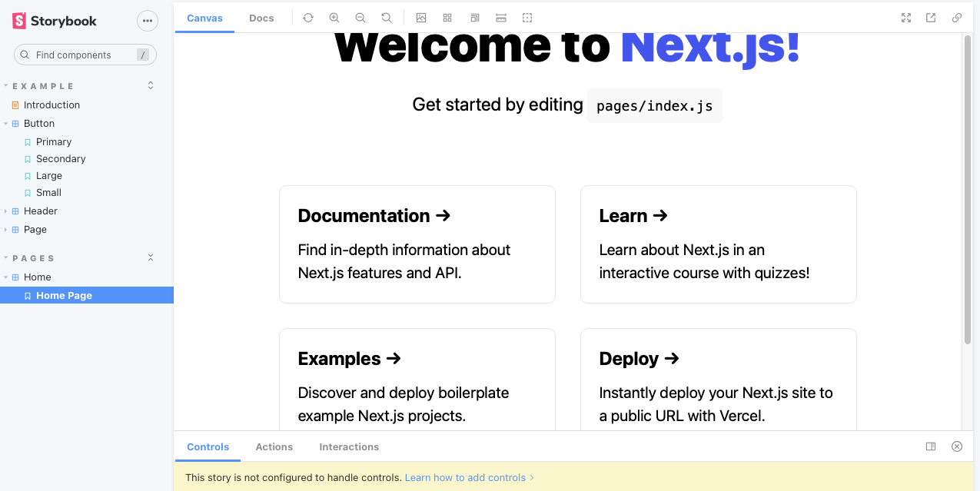Click the pages/index.js code text
The image size is (980, 491).
click(x=655, y=106)
